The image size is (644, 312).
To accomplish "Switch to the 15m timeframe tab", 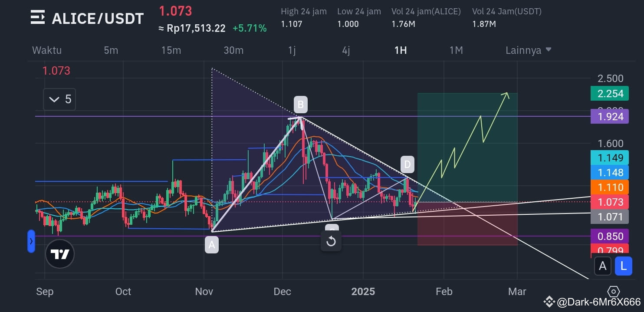I will pos(171,50).
